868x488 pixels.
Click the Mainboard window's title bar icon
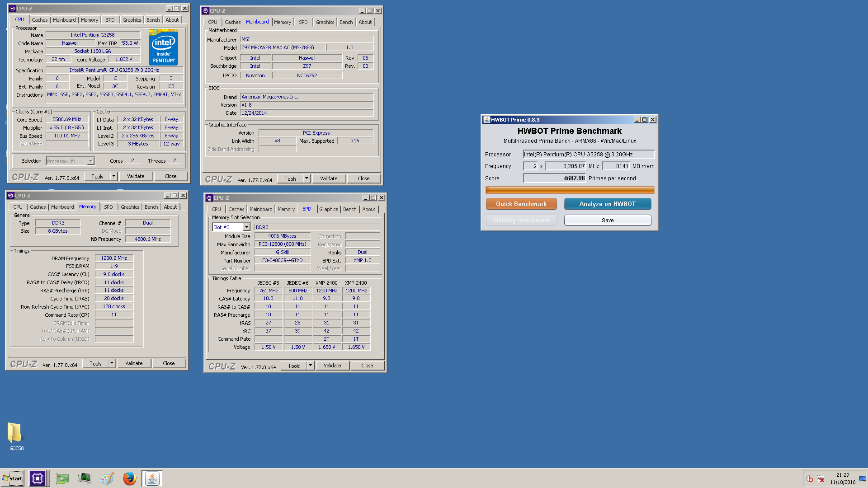click(x=206, y=11)
